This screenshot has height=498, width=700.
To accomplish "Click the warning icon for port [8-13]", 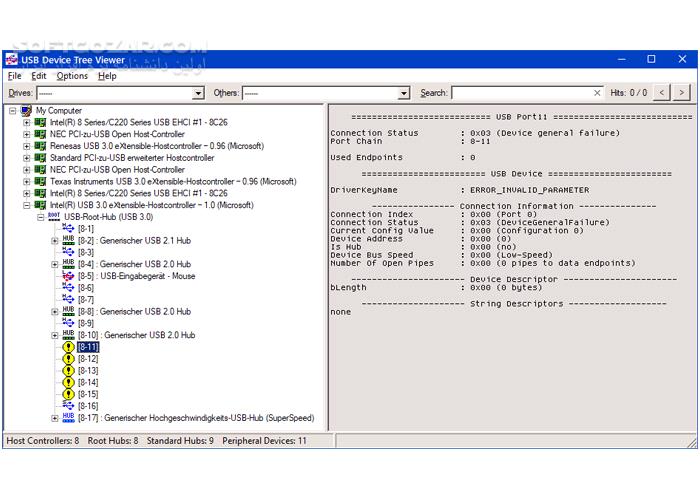I will click(x=68, y=370).
